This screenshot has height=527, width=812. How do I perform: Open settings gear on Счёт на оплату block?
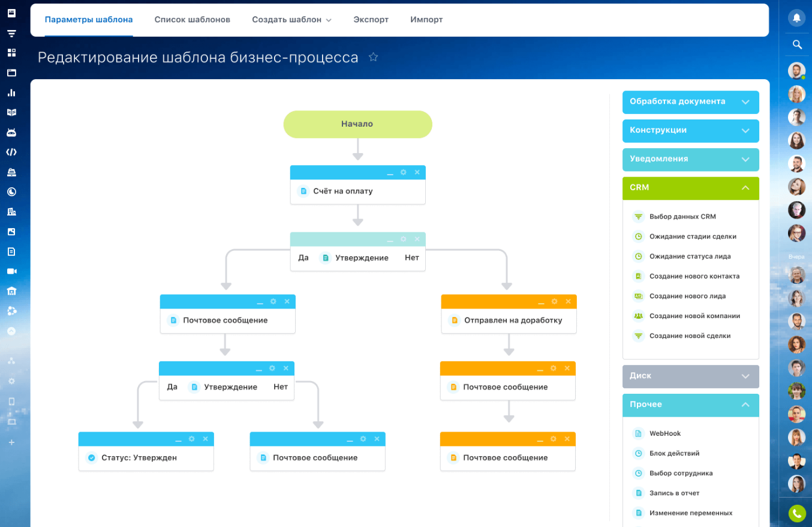(x=404, y=172)
